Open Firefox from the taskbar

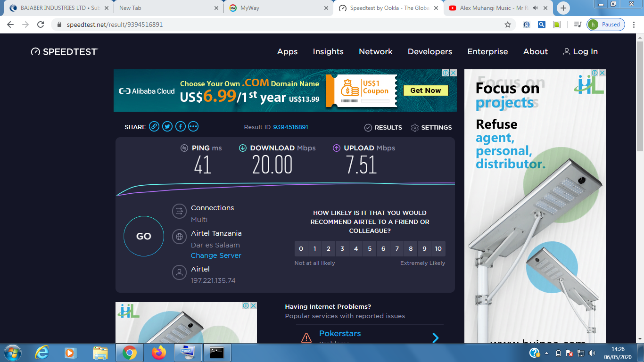click(x=159, y=352)
